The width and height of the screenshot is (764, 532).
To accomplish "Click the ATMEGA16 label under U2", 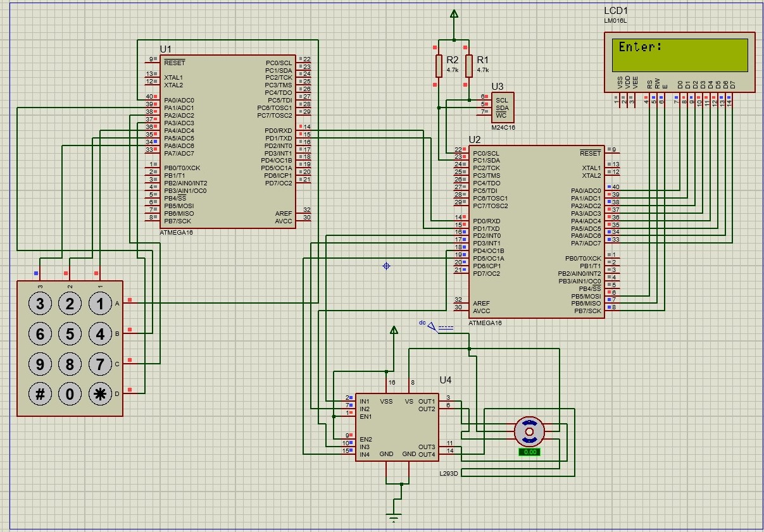I will (x=485, y=323).
